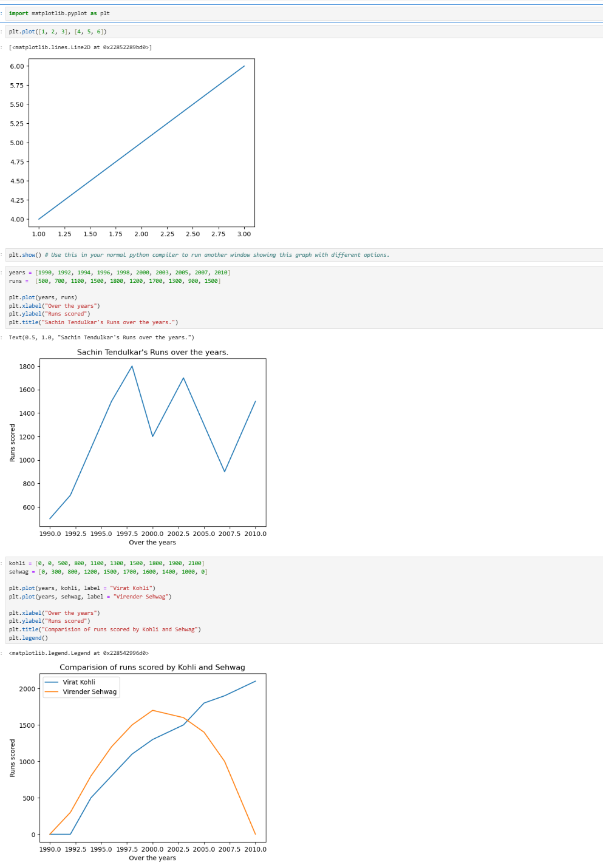Select the Virender Sehwag legend label
Screen dimensions: 603x868
(x=89, y=692)
